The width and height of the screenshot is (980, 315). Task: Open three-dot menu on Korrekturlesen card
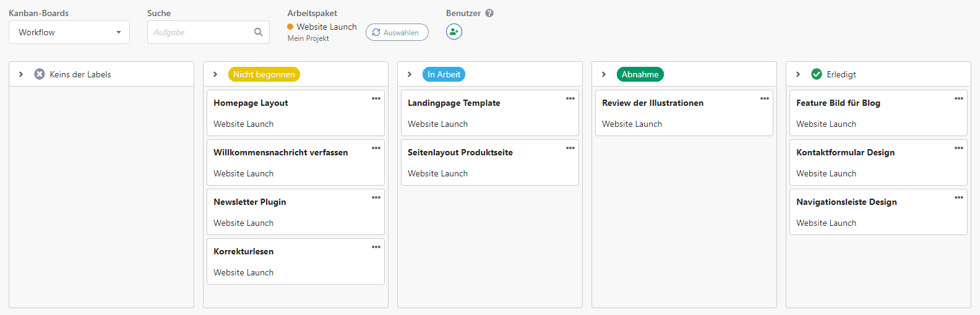(376, 247)
